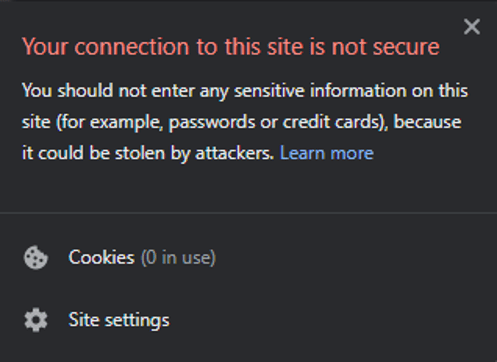Click the cog beside Site settings
The image size is (497, 362).
point(36,320)
